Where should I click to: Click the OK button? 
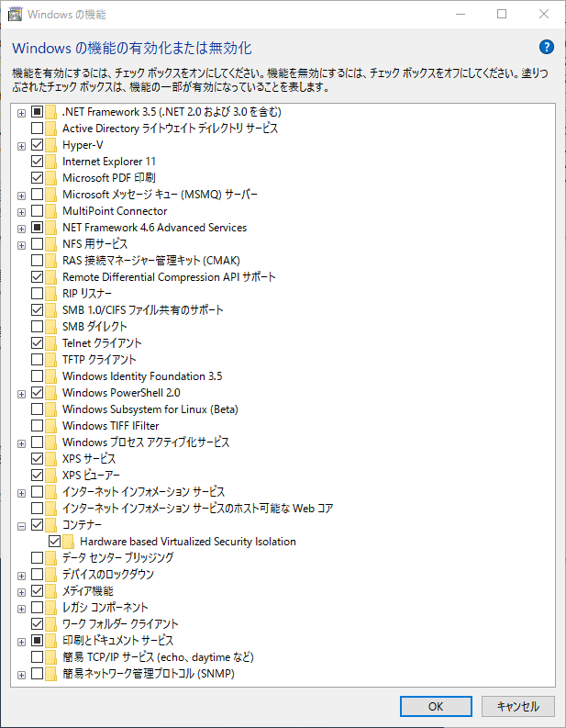(x=436, y=706)
